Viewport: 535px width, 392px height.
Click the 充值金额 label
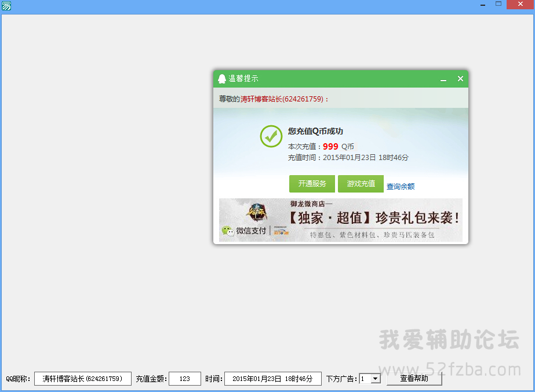tap(151, 379)
